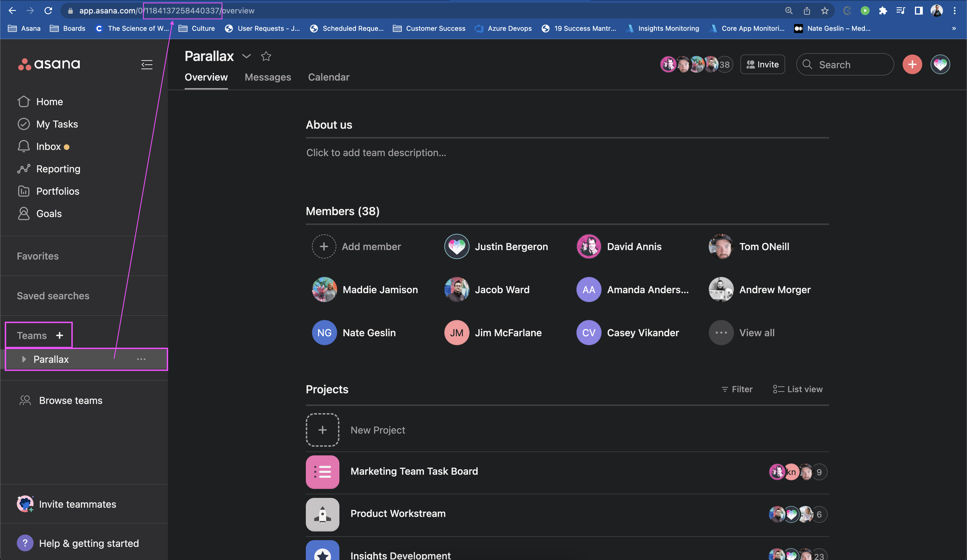Open Portfolios section
Viewport: 967px width, 560px height.
[48, 191]
